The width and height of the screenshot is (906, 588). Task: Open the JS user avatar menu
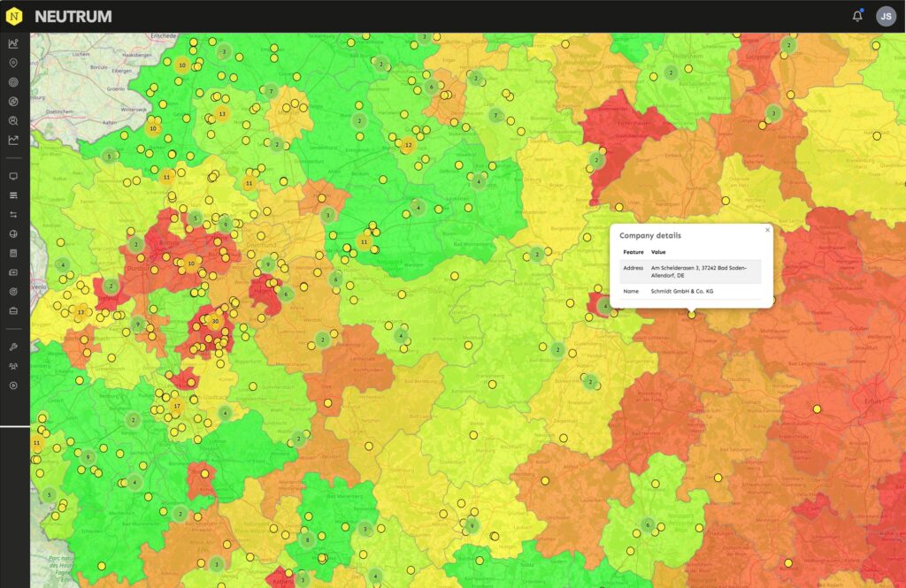pos(886,16)
